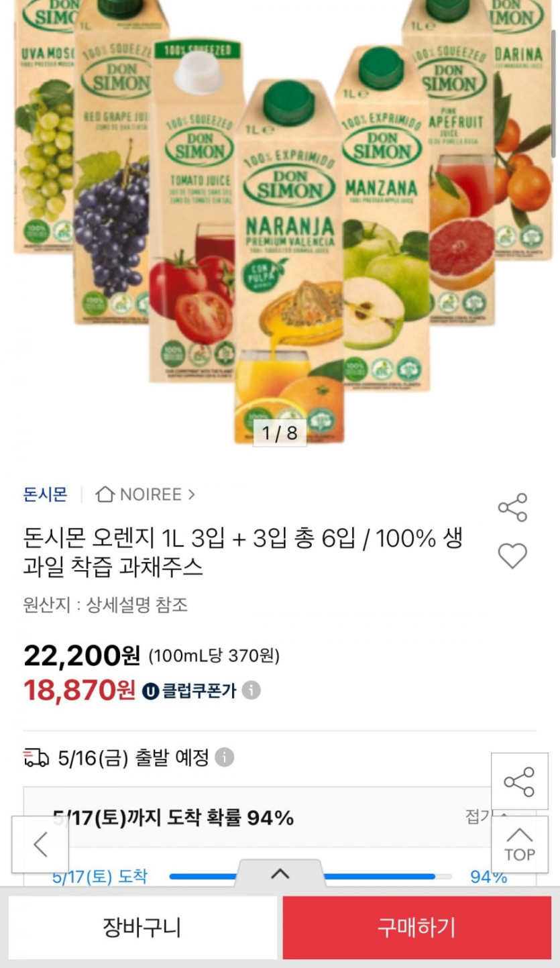Viewport: 560px width, 968px height.
Task: Click the floating share button above TOP
Action: [519, 782]
